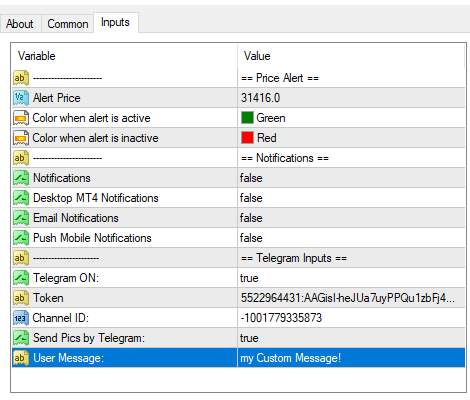Pick the Green color swatch
Image resolution: width=470 pixels, height=400 pixels.
point(247,118)
